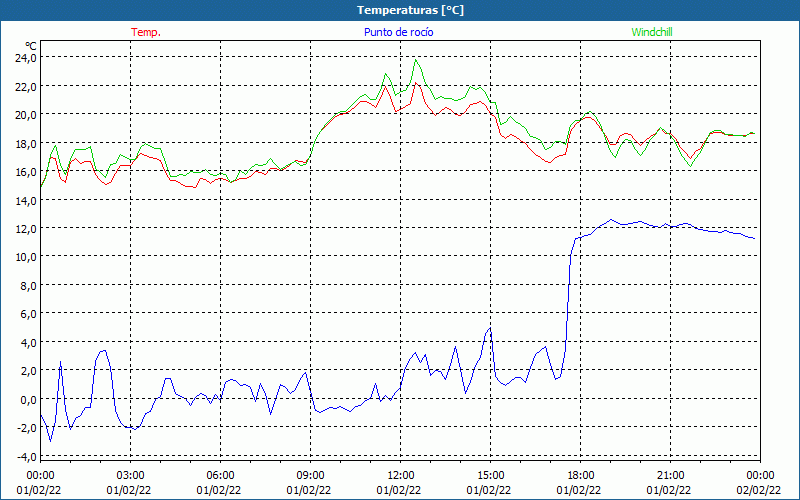Image resolution: width=800 pixels, height=500 pixels.
Task: Click the "01/02/22" date under 18:00
Action: coord(579,490)
